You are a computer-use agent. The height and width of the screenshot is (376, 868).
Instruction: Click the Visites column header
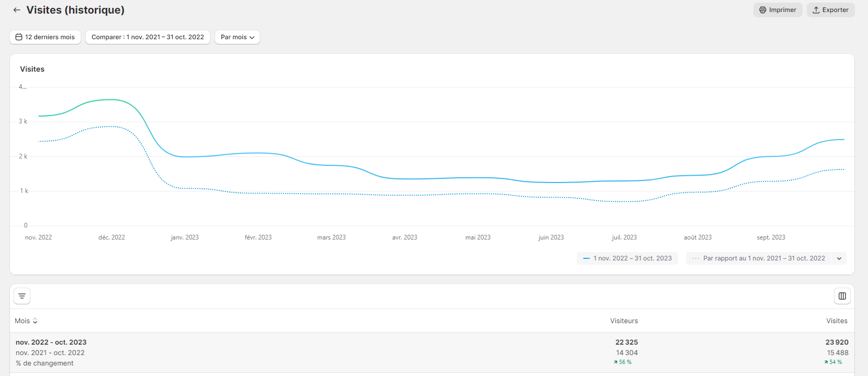(x=837, y=321)
